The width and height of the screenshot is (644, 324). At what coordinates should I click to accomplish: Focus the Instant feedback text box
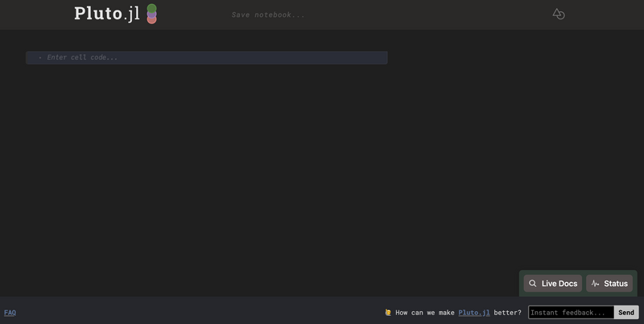coord(571,313)
